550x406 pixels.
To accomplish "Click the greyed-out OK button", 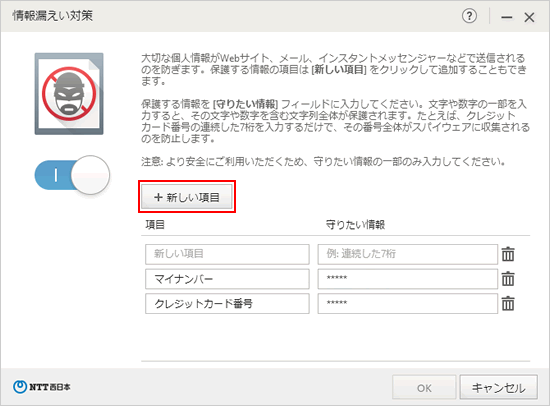I will tap(424, 388).
